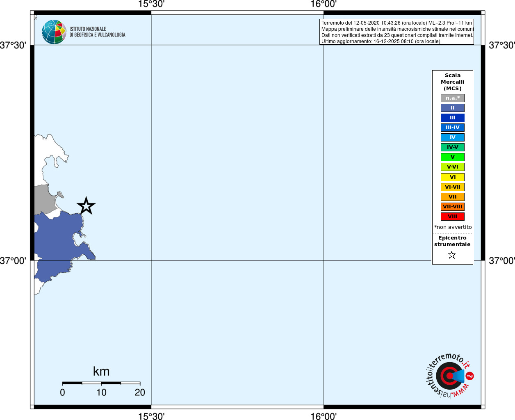
Task: Click the green V legend swatch
Action: tap(453, 157)
